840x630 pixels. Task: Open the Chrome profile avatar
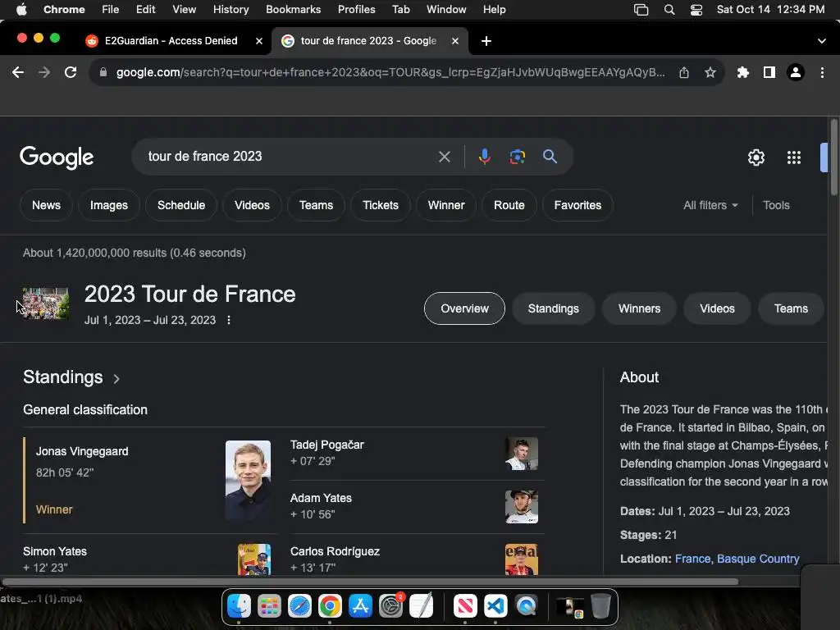pyautogui.click(x=796, y=72)
